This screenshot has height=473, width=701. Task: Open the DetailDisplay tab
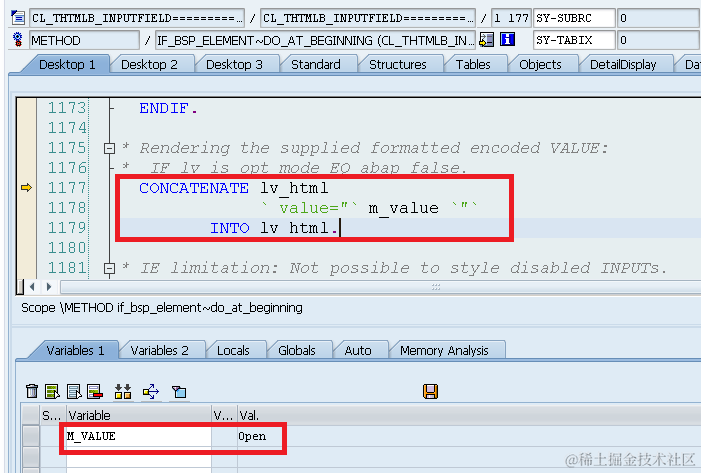click(x=623, y=65)
